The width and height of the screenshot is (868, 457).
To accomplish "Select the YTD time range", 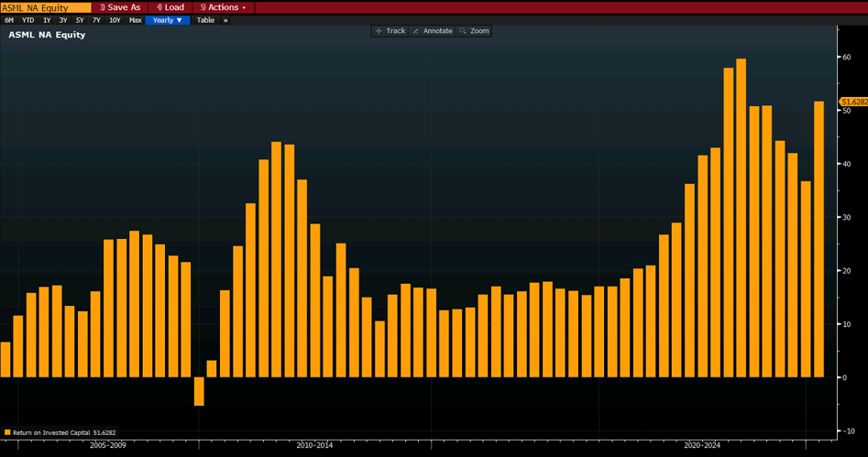I will [x=27, y=20].
